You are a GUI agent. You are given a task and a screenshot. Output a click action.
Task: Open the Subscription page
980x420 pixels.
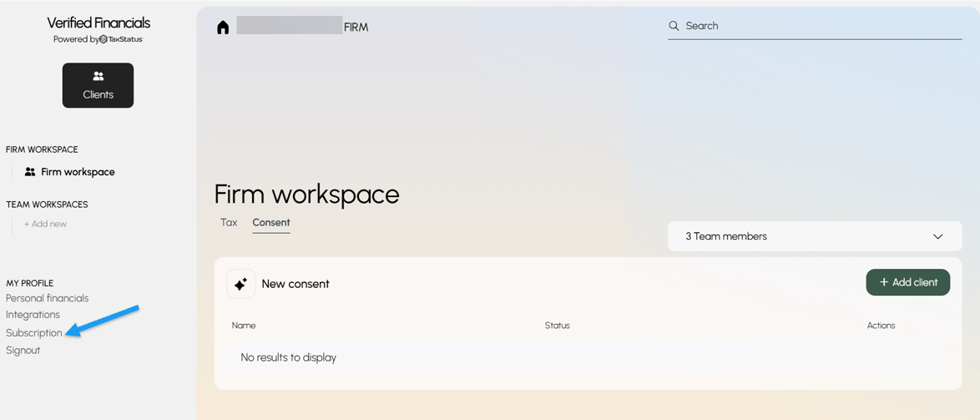[34, 332]
